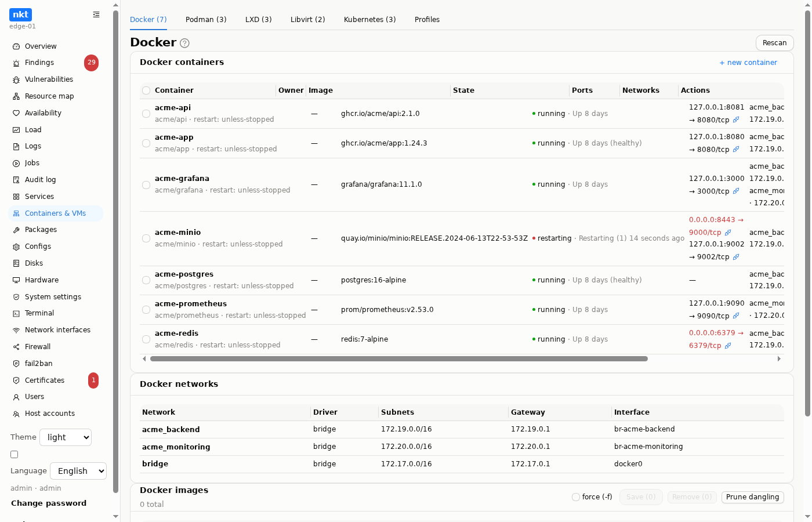Switch to the Kubernetes (3) tab
This screenshot has width=812, height=522.
click(370, 19)
